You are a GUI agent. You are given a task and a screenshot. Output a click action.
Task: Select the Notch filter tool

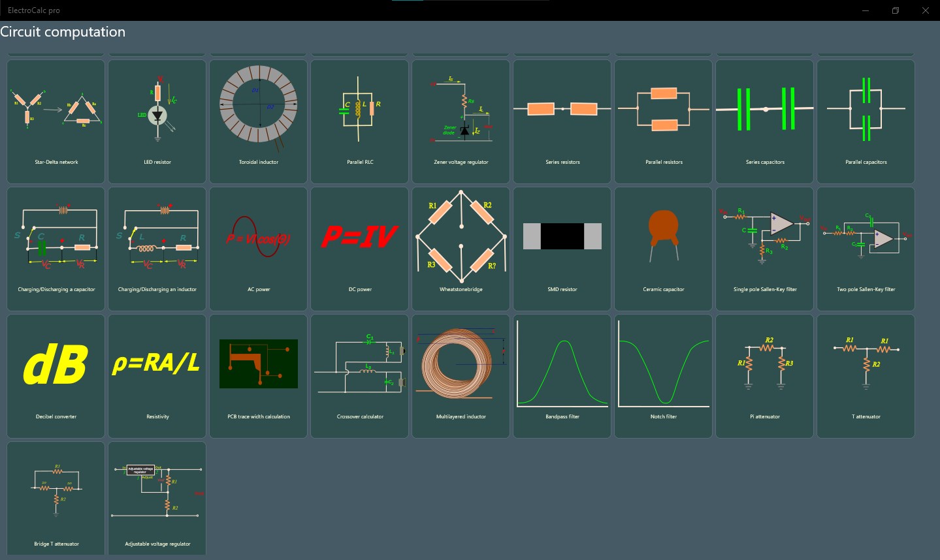click(x=663, y=375)
